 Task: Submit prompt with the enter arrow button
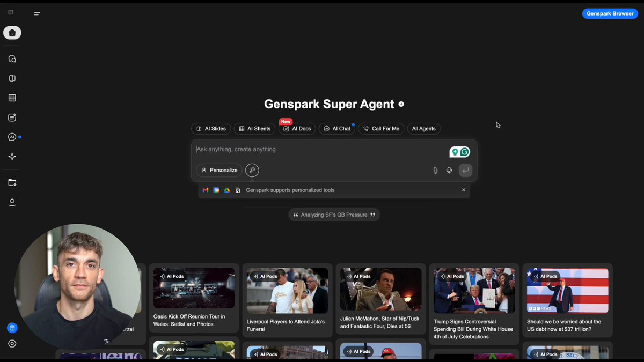(x=465, y=170)
